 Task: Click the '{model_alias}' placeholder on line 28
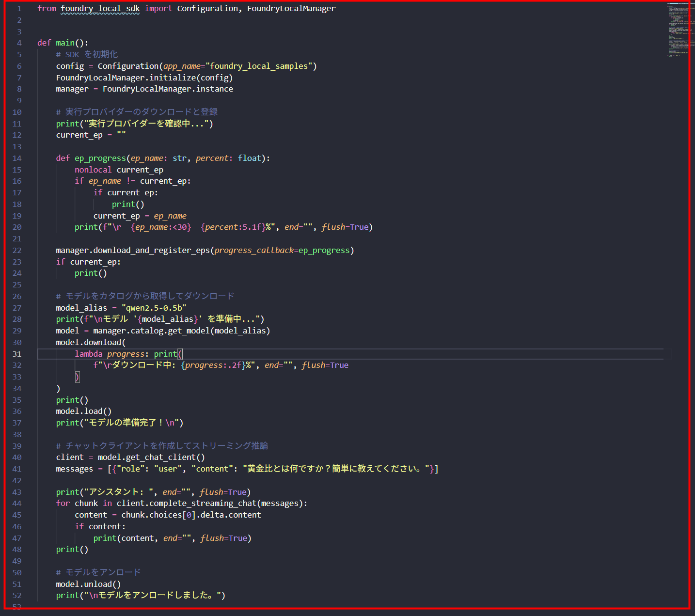(168, 319)
